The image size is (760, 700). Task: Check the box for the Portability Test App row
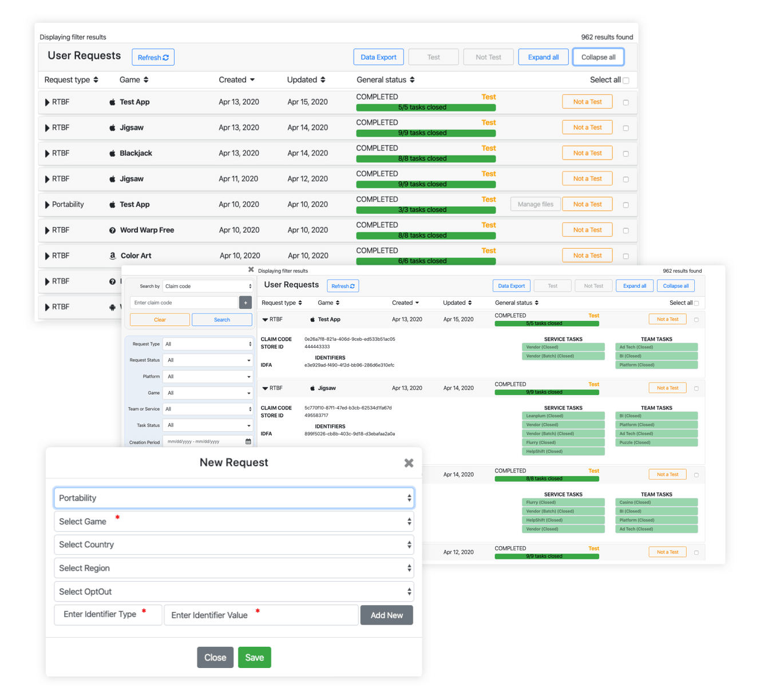pyautogui.click(x=626, y=205)
